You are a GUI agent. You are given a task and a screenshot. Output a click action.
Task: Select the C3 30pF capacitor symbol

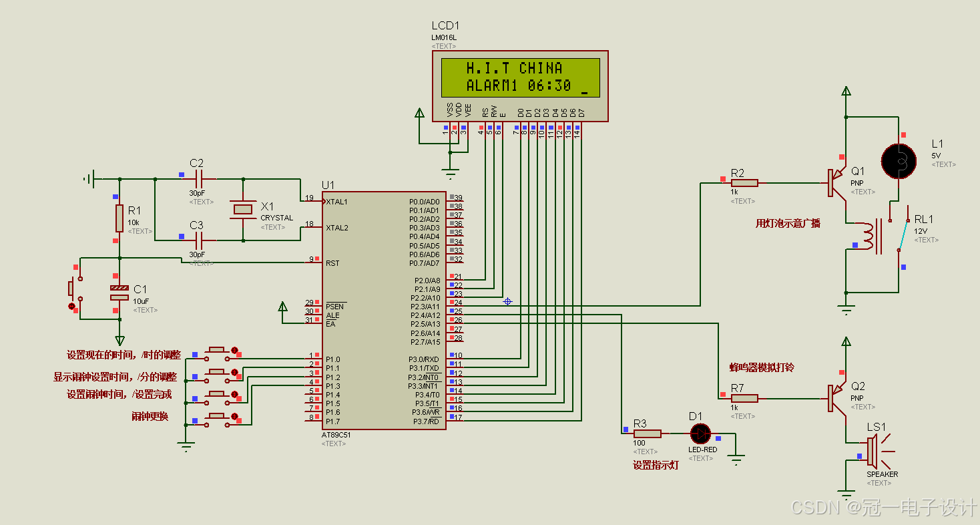pyautogui.click(x=198, y=240)
